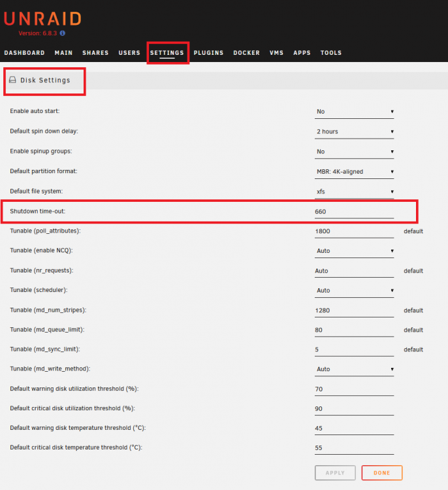Click the poll_attributes field showing 1800
The image size is (448, 490).
click(354, 231)
